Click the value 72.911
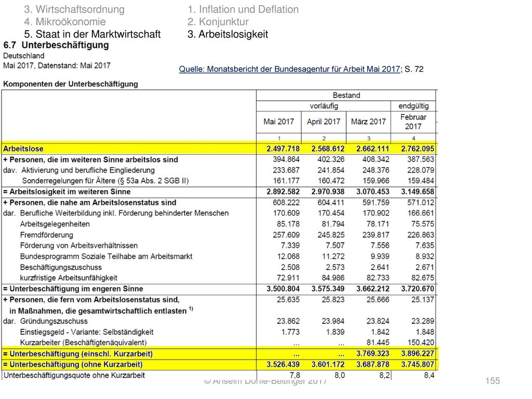532x399 pixels. coord(288,278)
